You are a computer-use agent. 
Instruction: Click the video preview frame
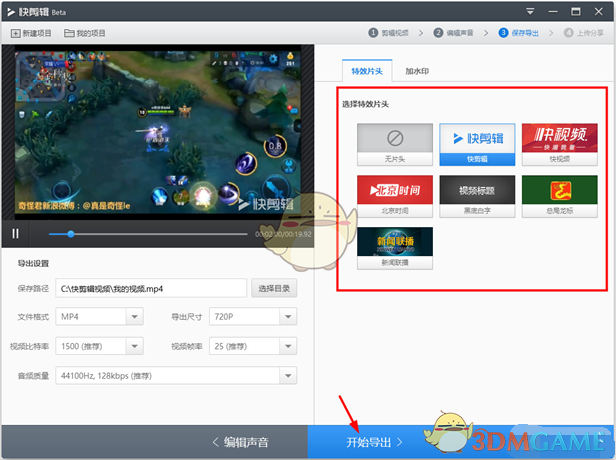tap(158, 132)
